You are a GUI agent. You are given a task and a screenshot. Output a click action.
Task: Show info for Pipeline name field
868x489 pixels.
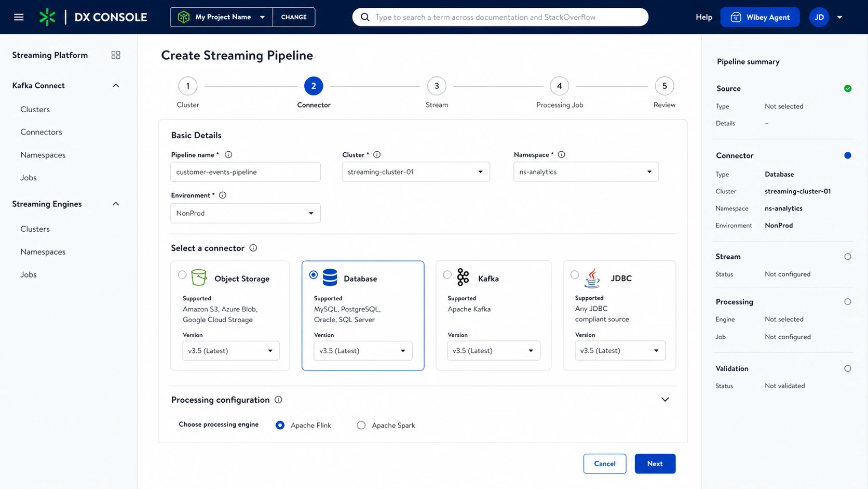(228, 155)
